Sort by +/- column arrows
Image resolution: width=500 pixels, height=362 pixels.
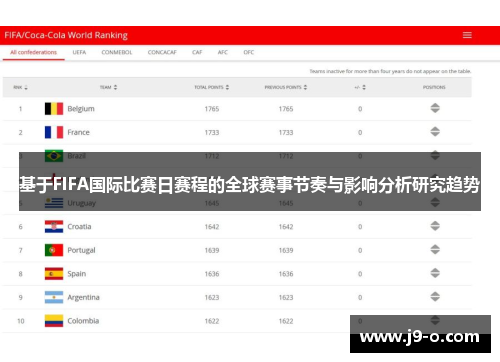pyautogui.click(x=364, y=87)
